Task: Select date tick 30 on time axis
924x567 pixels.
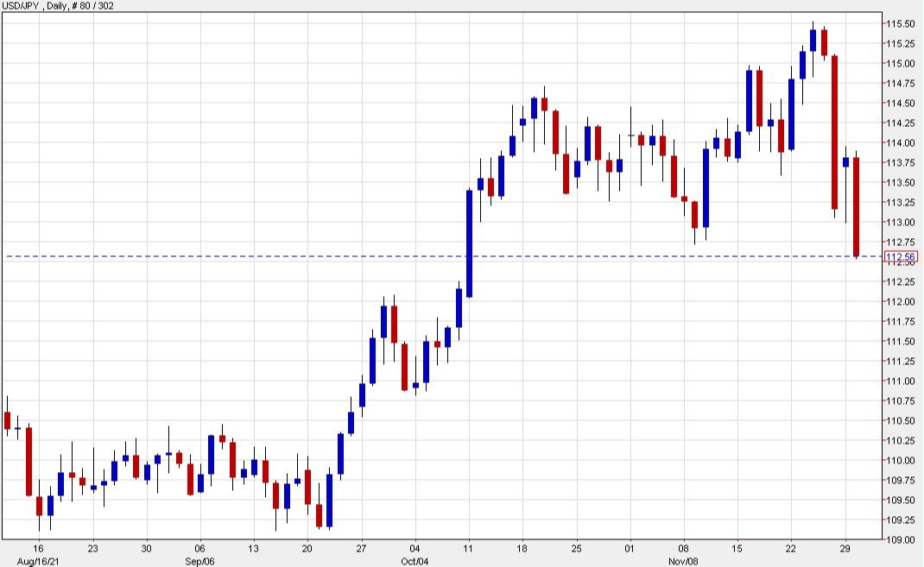Action: tap(146, 549)
